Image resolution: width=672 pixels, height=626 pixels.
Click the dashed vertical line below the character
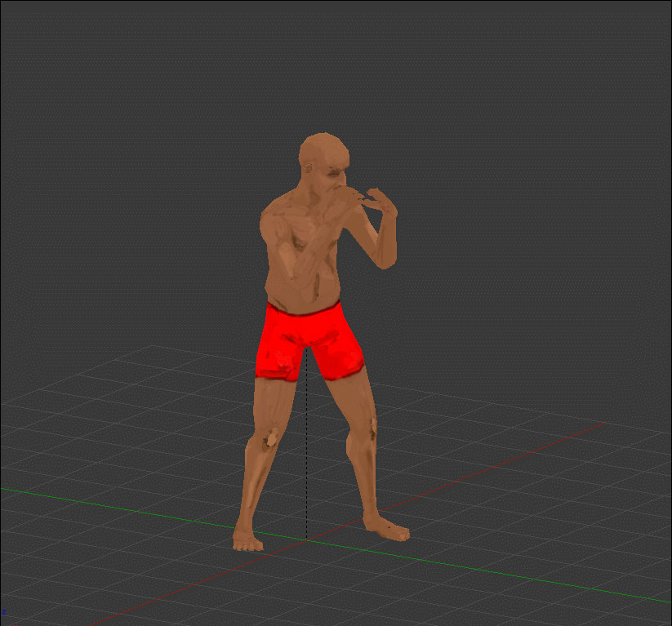click(x=305, y=457)
